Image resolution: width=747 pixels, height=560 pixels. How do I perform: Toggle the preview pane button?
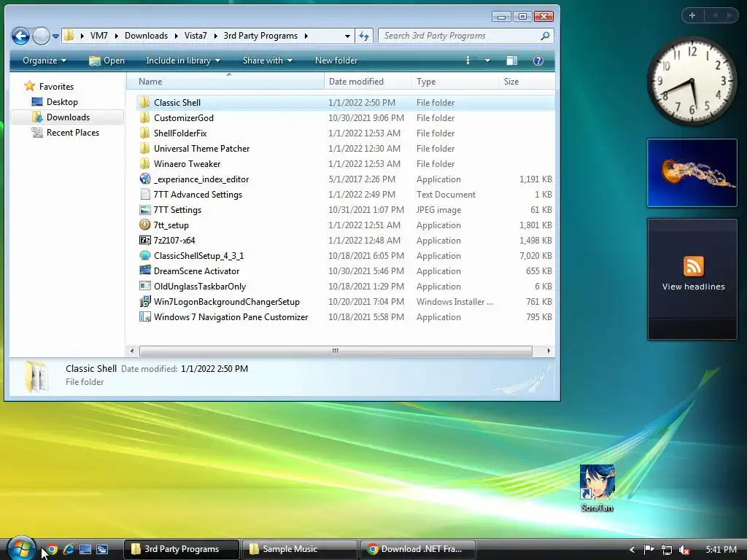tap(511, 61)
